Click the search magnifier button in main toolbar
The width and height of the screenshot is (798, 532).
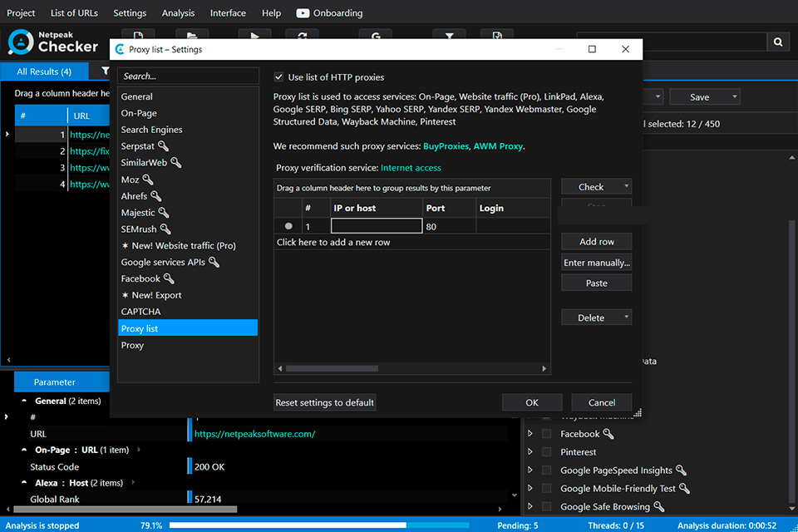[x=778, y=42]
